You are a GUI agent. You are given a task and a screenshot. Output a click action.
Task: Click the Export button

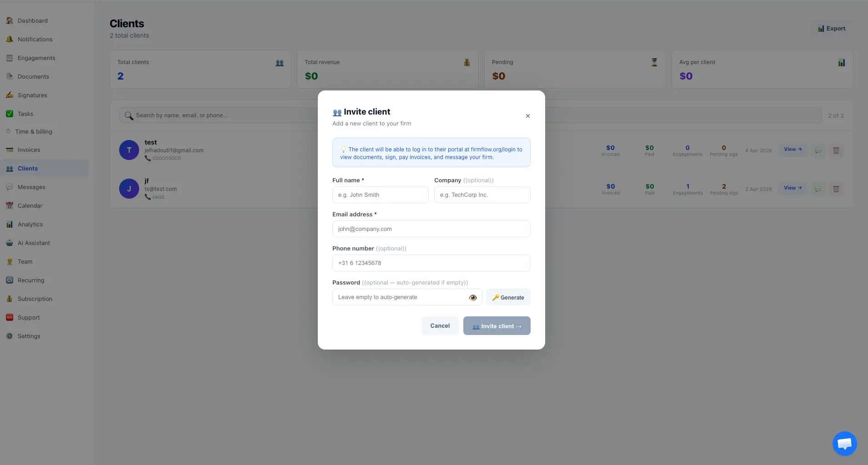pos(832,28)
